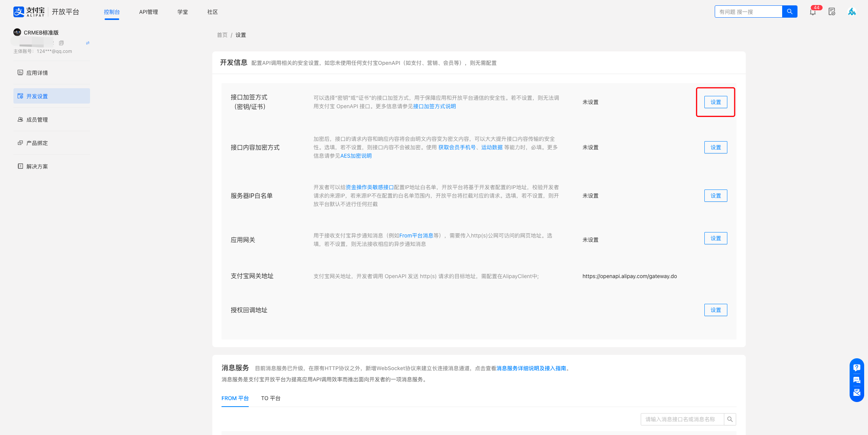
Task: Select 成员管理 in the sidebar
Action: pos(37,120)
